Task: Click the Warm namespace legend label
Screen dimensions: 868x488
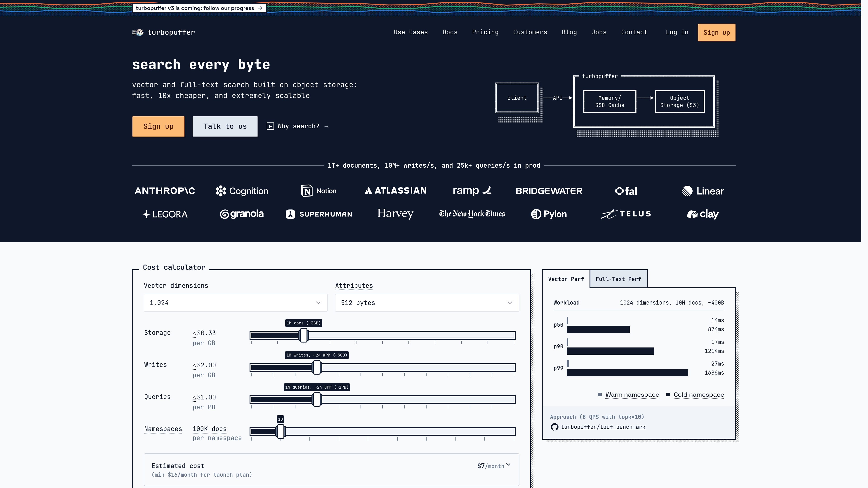Action: click(632, 395)
